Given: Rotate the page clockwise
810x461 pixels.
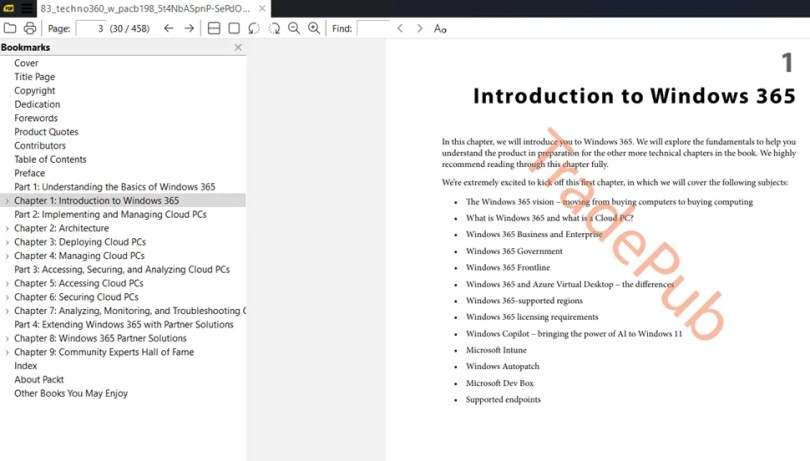Looking at the screenshot, I should click(274, 28).
